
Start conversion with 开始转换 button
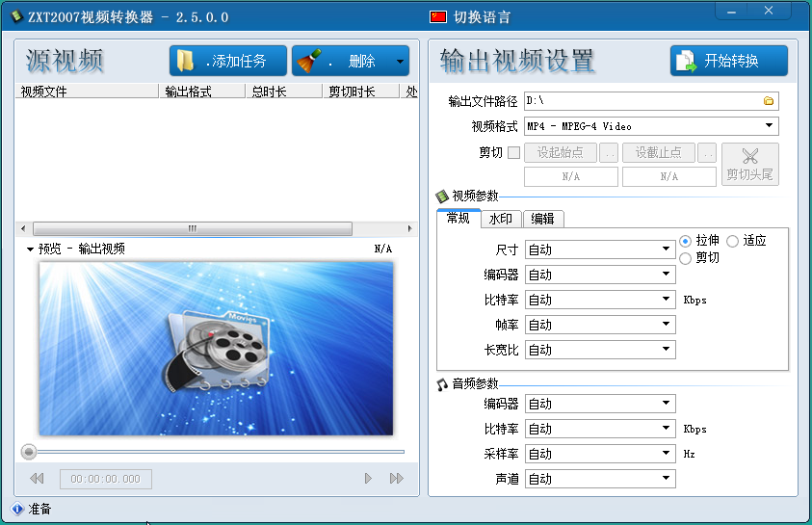click(729, 61)
